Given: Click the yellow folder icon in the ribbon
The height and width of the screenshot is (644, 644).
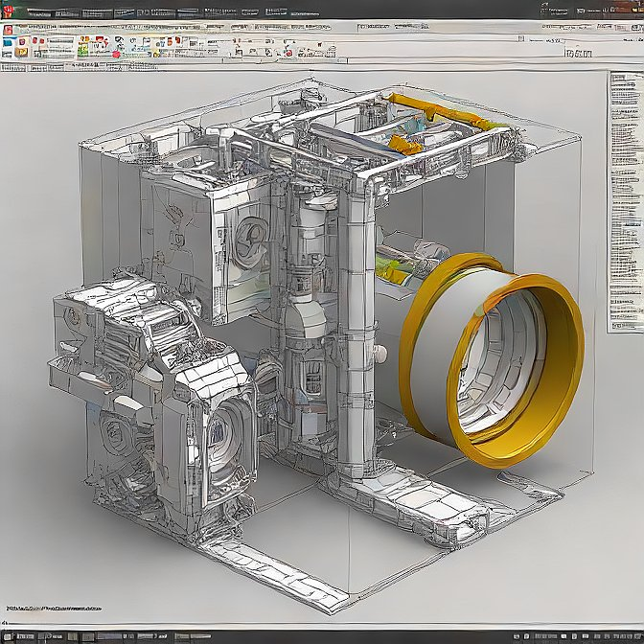Looking at the screenshot, I should point(21,52).
